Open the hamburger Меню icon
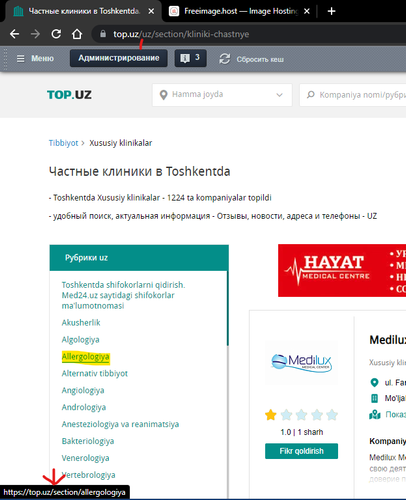 (21, 59)
